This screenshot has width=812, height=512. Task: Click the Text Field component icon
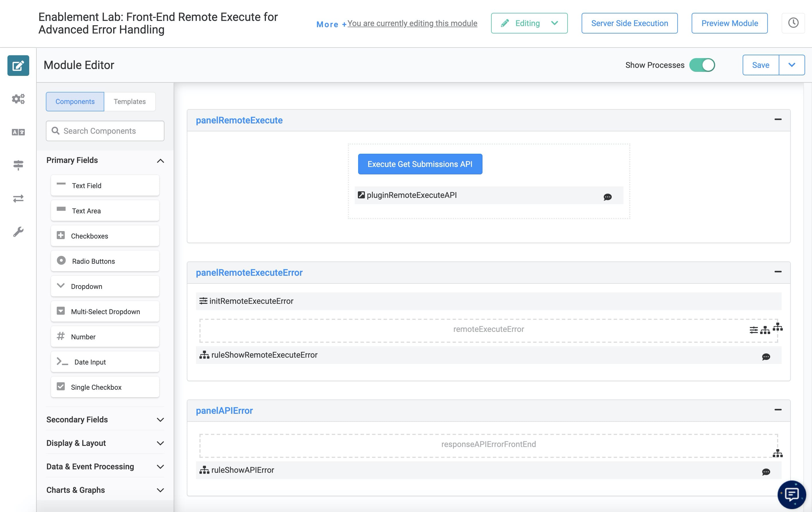tap(61, 184)
